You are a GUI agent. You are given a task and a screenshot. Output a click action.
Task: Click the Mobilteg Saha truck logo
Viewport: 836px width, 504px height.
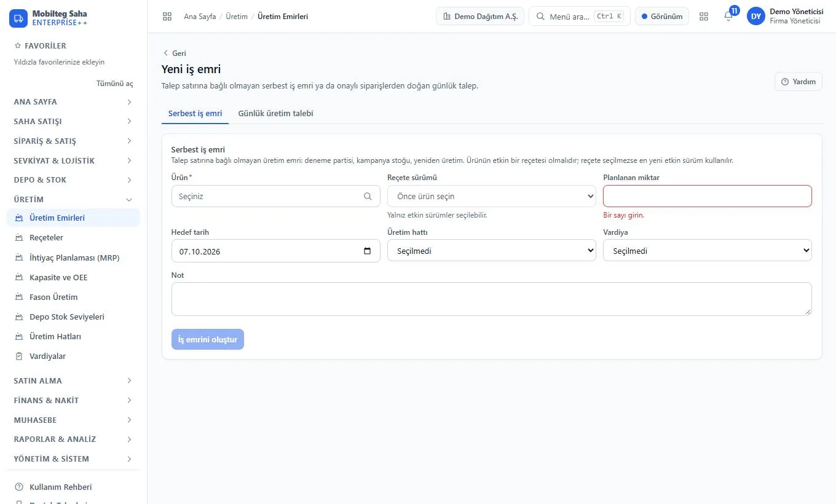click(18, 18)
